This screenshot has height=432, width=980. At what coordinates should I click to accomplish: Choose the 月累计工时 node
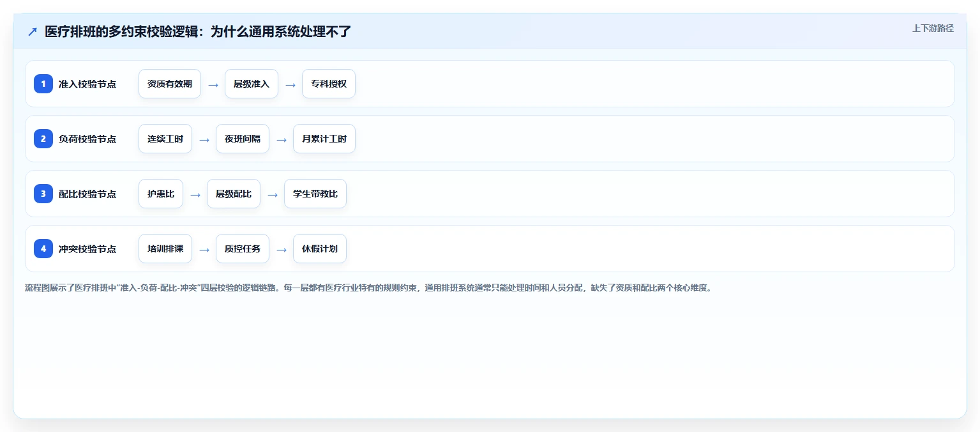[x=324, y=139]
